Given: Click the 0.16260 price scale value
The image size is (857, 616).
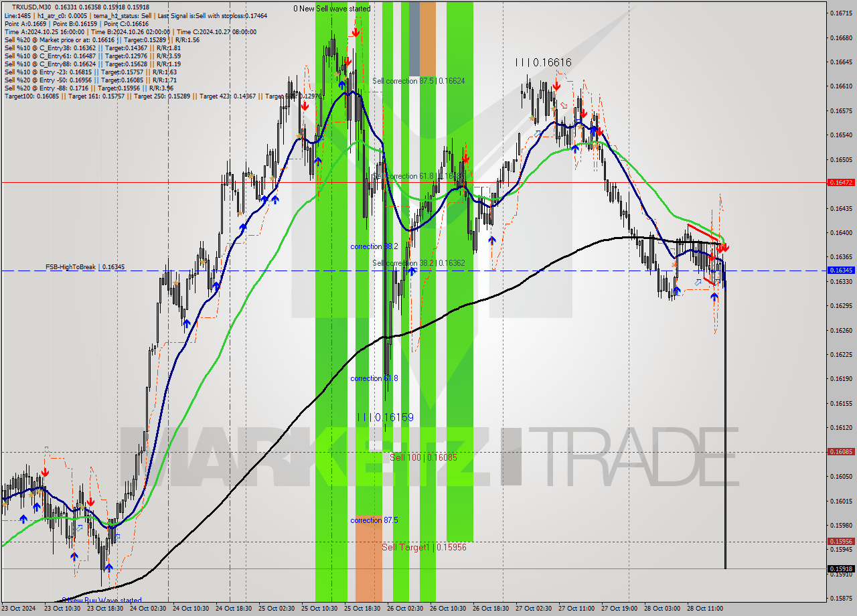Looking at the screenshot, I should tap(841, 330).
